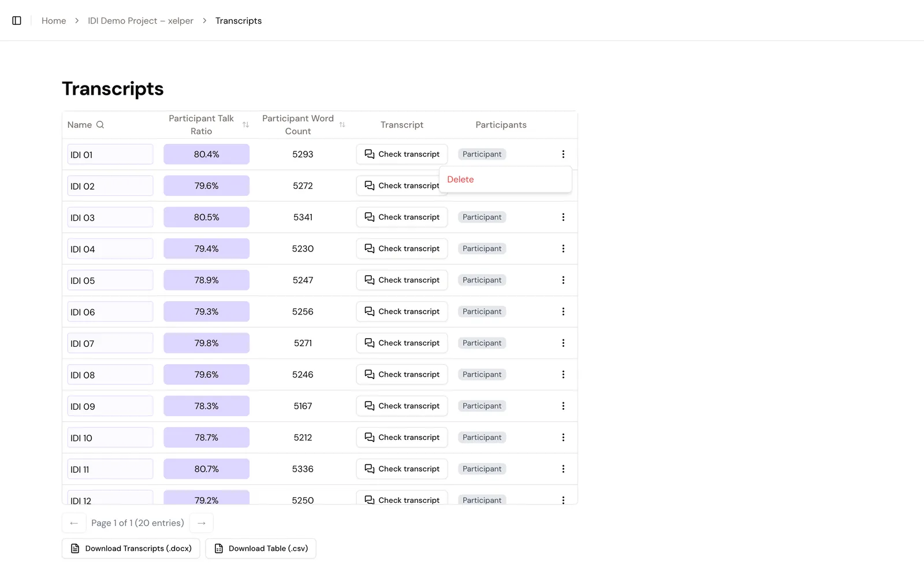Edit the IDI 10 name field

[110, 438]
